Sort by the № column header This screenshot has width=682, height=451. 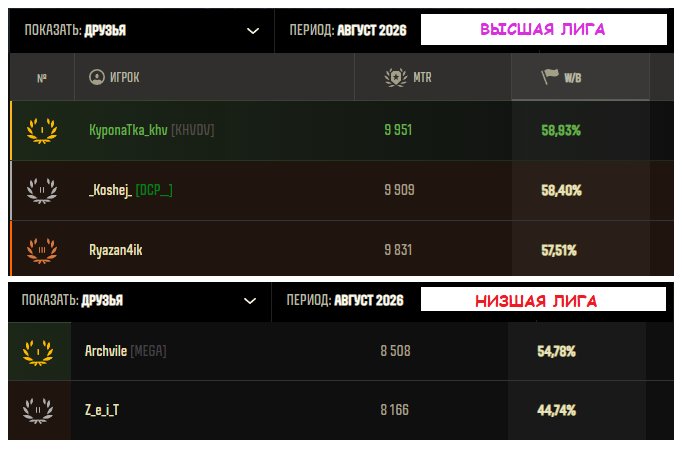tap(42, 78)
